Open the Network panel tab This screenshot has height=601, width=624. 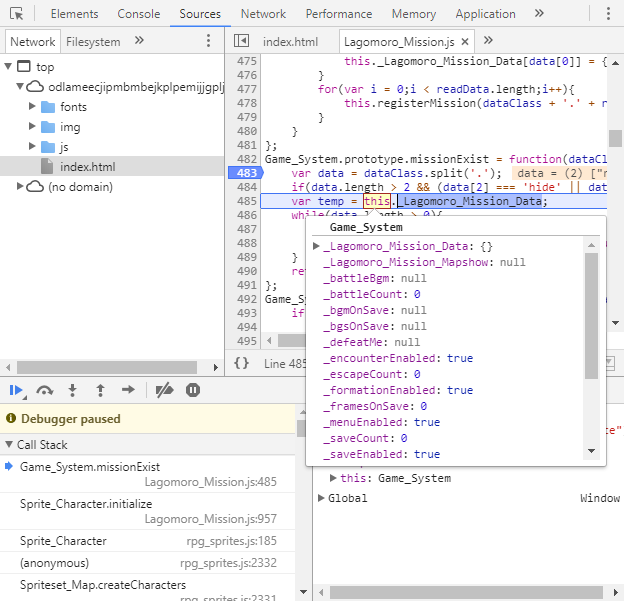coord(263,14)
